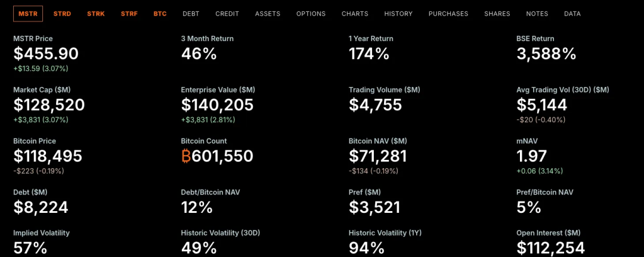Click the MSTR Price value $455.90
The height and width of the screenshot is (257, 644).
pyautogui.click(x=46, y=54)
